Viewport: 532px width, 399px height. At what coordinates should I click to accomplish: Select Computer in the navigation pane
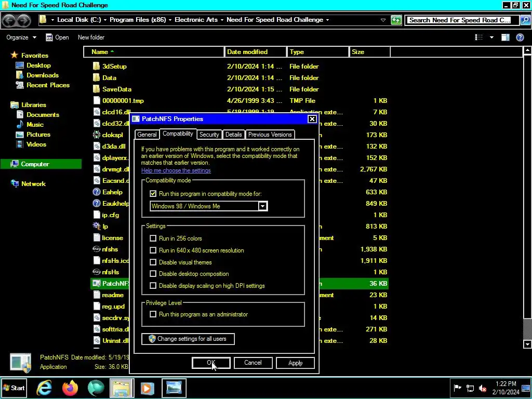pyautogui.click(x=41, y=164)
